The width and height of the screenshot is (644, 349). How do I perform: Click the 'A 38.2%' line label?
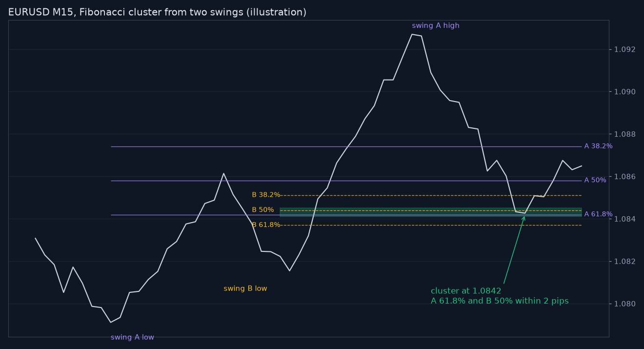click(x=599, y=146)
